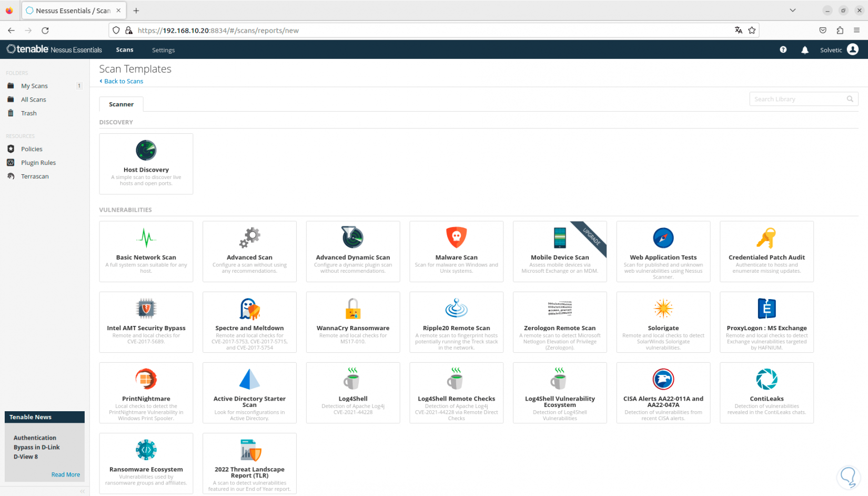Viewport: 868px width, 496px height.
Task: Open the Host Discovery scan template icon
Action: [146, 151]
